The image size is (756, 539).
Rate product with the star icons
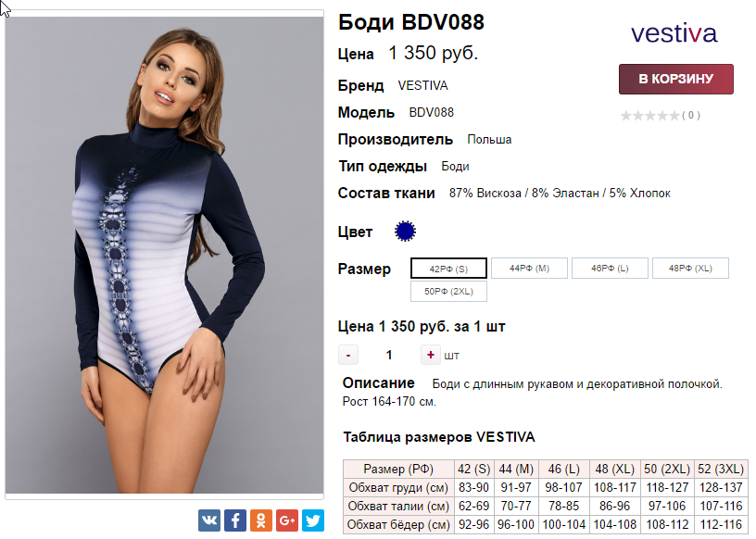pyautogui.click(x=649, y=116)
